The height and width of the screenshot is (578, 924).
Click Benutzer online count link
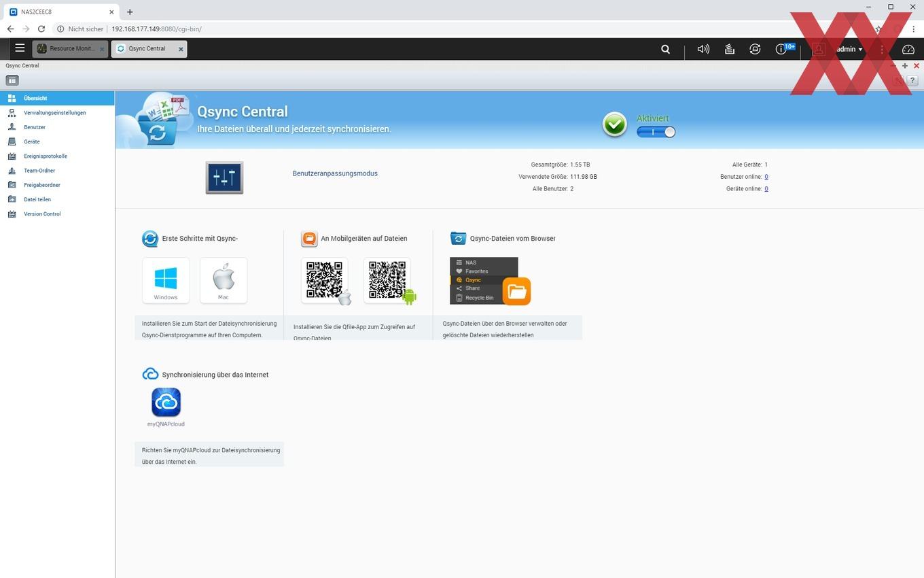tap(766, 177)
